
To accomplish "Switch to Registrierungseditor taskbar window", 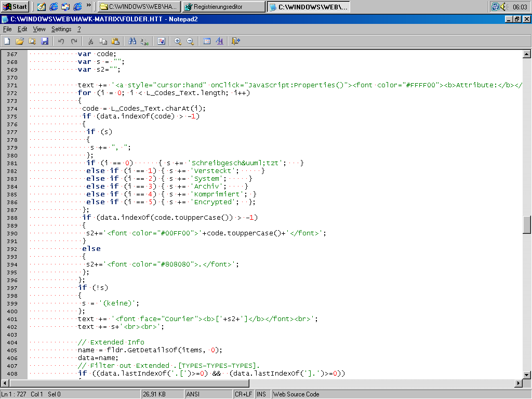I will click(223, 7).
